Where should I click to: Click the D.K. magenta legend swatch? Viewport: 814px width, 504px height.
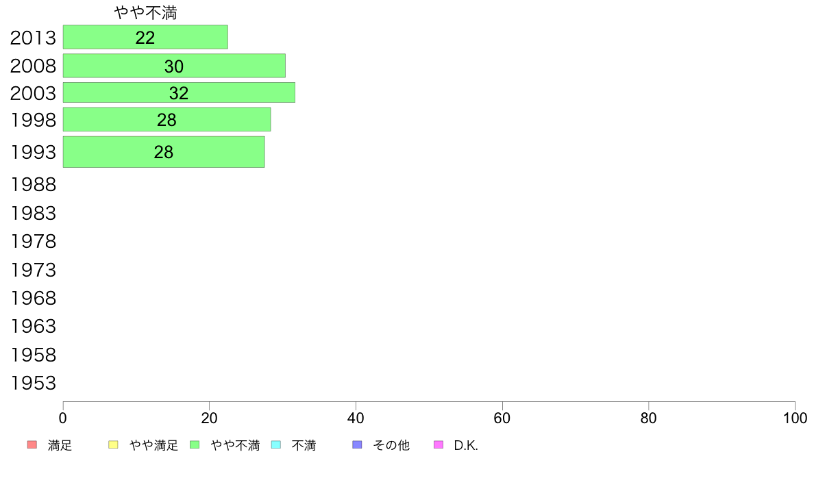tap(439, 445)
